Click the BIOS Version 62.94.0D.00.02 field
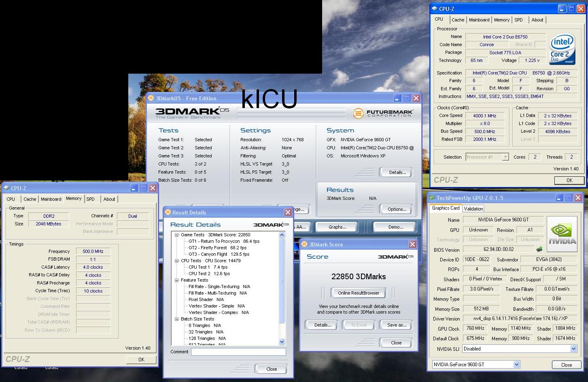588x382 pixels. [x=498, y=250]
